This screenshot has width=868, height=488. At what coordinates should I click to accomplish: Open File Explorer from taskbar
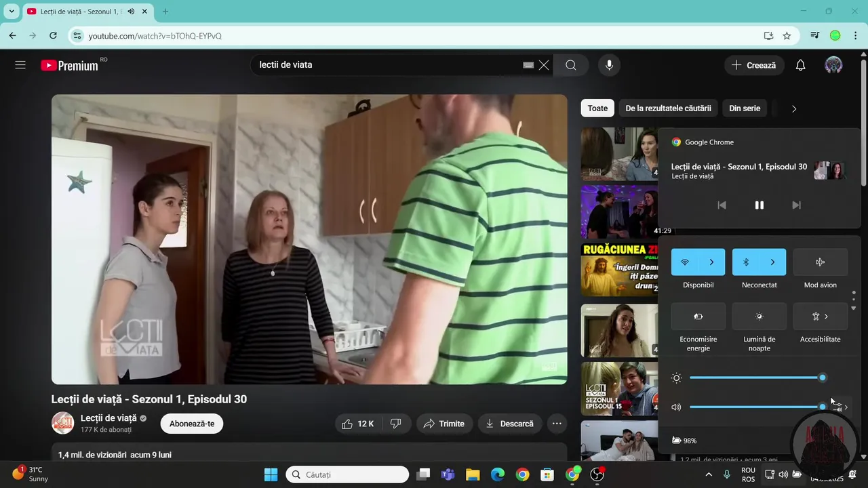click(x=473, y=474)
